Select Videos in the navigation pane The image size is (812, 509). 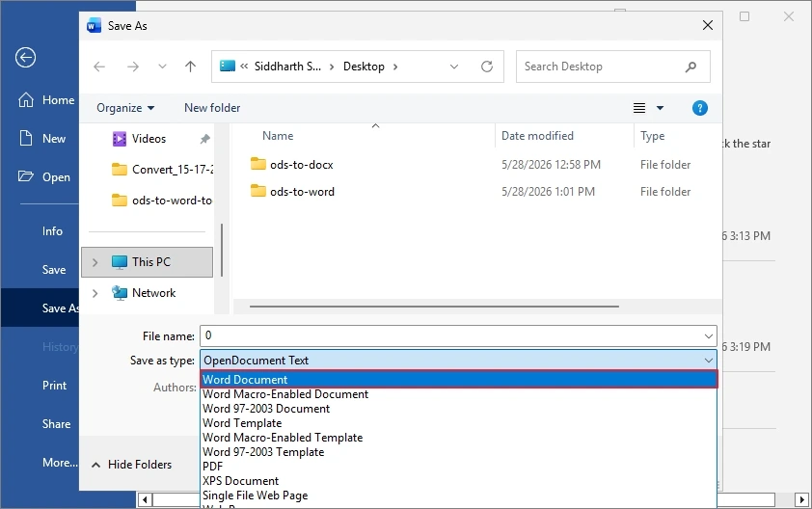click(149, 139)
